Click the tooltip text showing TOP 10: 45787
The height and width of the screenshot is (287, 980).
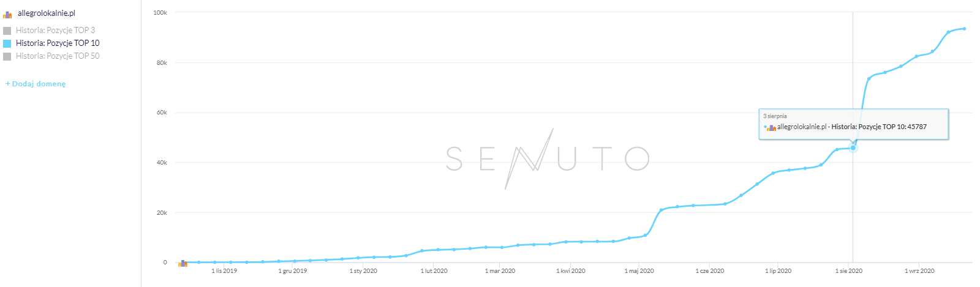pyautogui.click(x=851, y=127)
